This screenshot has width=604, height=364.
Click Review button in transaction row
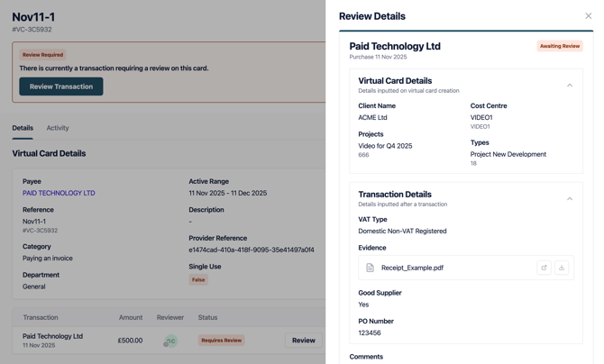tap(303, 341)
